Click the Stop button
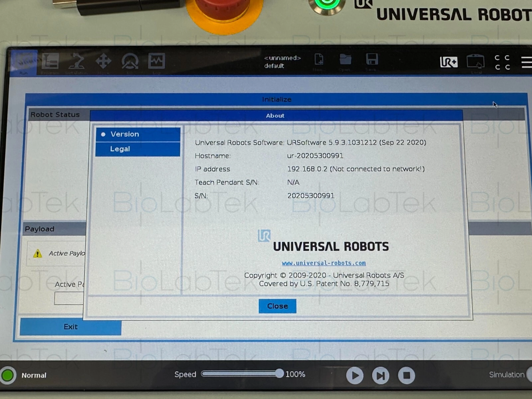This screenshot has height=399, width=532. click(x=406, y=376)
